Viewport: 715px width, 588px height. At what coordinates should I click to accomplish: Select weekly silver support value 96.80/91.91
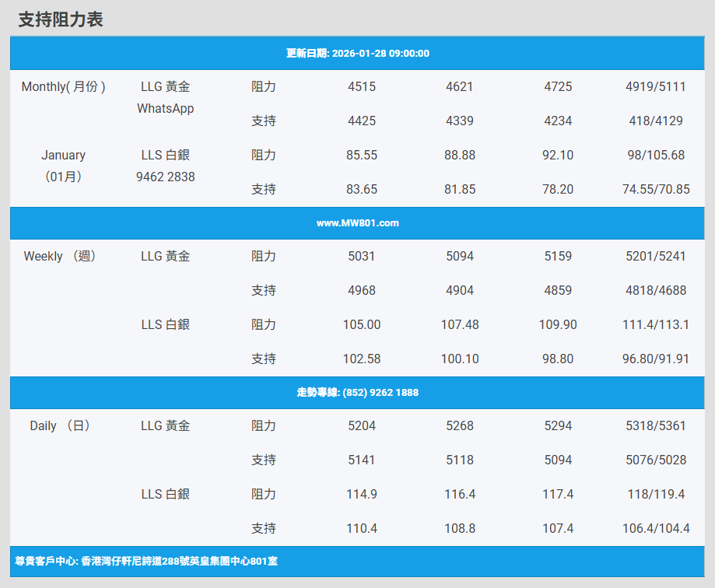tap(655, 359)
